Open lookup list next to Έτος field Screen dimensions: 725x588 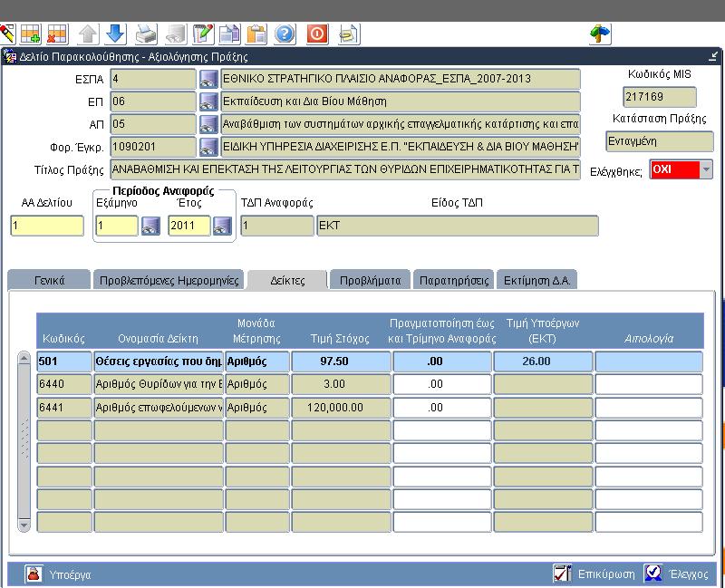[x=222, y=226]
